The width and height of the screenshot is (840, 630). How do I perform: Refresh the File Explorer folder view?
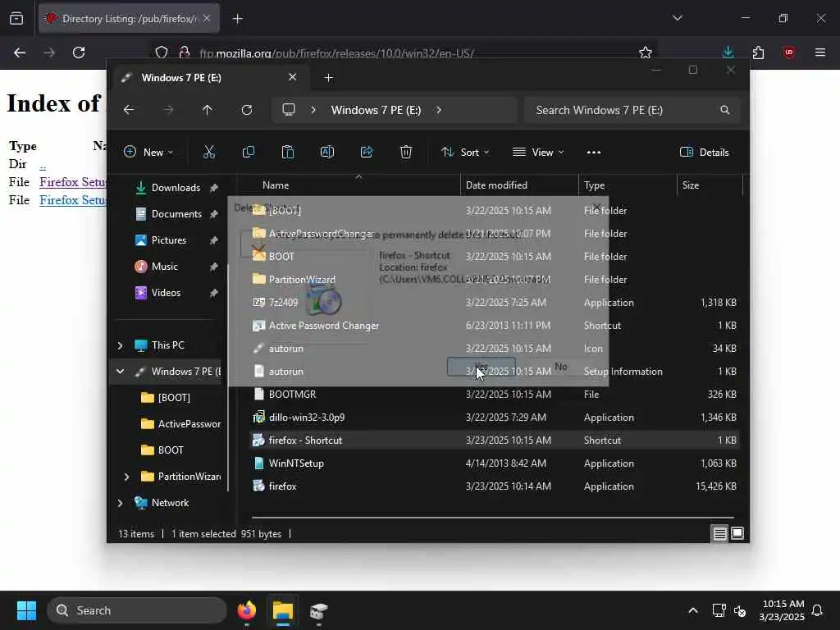click(246, 110)
